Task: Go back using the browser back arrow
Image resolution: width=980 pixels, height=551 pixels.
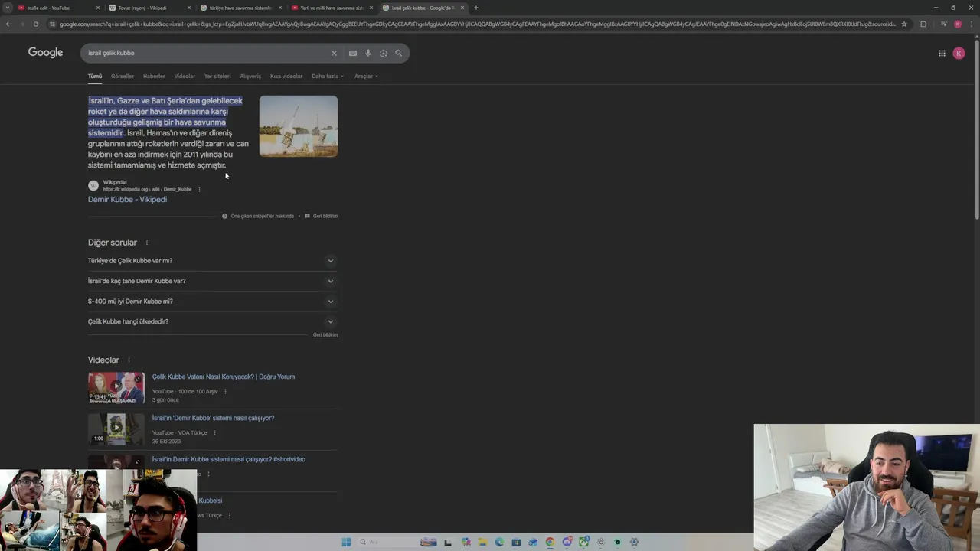Action: (x=8, y=24)
